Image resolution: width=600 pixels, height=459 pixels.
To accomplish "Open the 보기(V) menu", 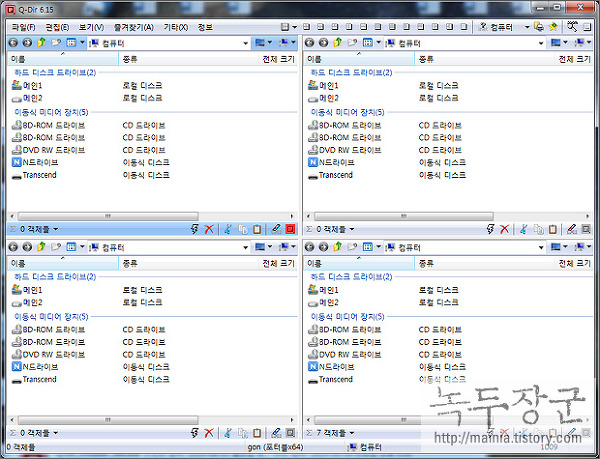I will pyautogui.click(x=91, y=27).
